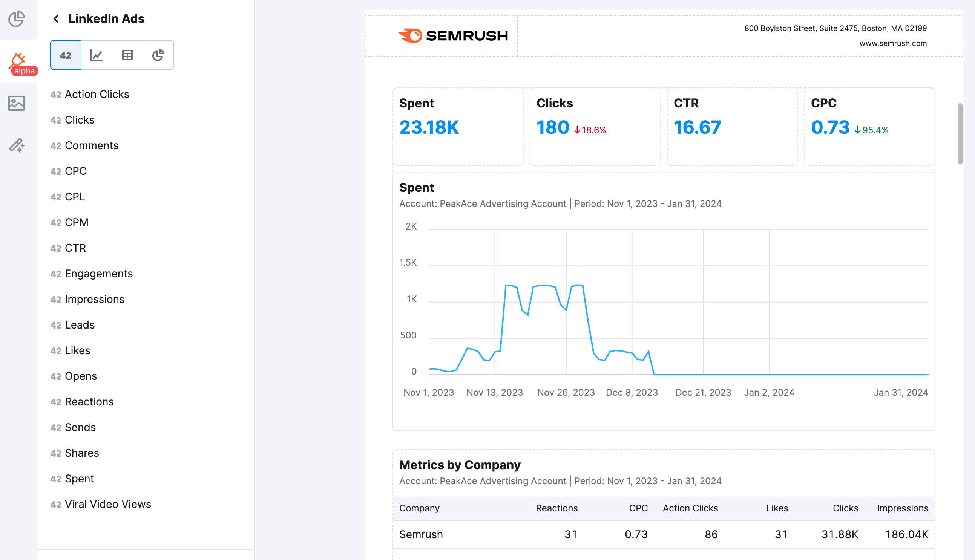The image size is (975, 560).
Task: Click the 186.04K impressions cell
Action: pos(906,535)
